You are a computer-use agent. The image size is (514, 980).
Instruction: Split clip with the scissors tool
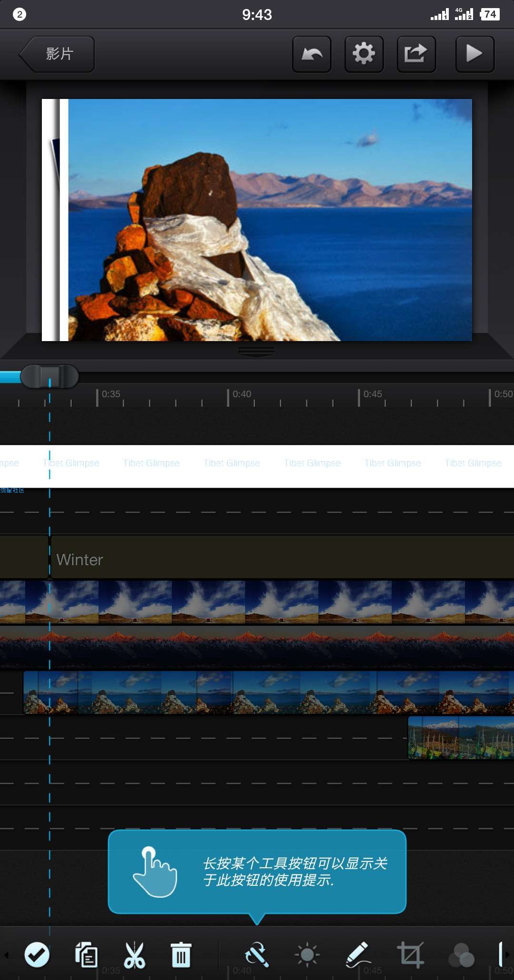tap(135, 954)
